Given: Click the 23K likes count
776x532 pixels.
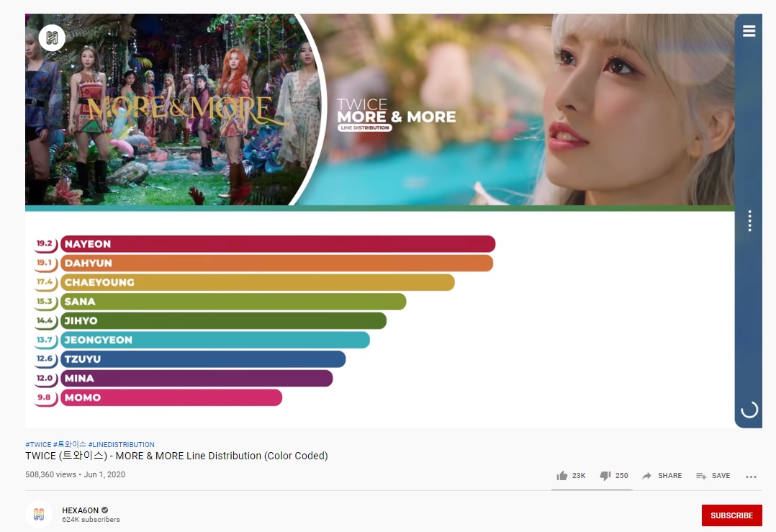Looking at the screenshot, I should 579,476.
